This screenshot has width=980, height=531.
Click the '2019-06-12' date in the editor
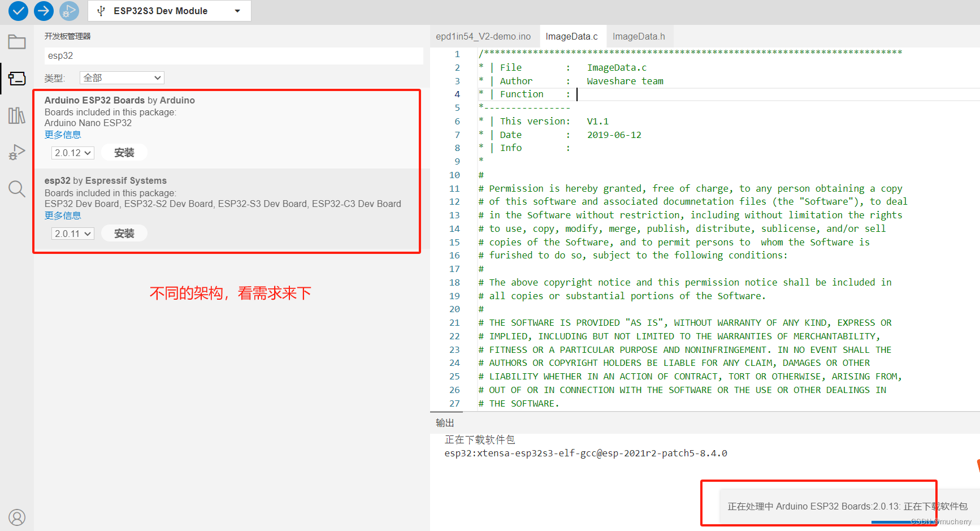[614, 135]
